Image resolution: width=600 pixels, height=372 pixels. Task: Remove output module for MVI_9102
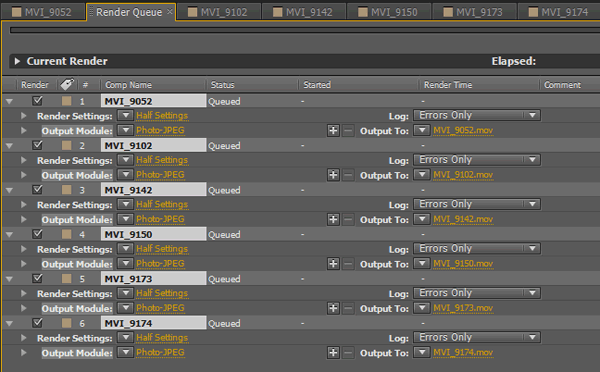348,175
